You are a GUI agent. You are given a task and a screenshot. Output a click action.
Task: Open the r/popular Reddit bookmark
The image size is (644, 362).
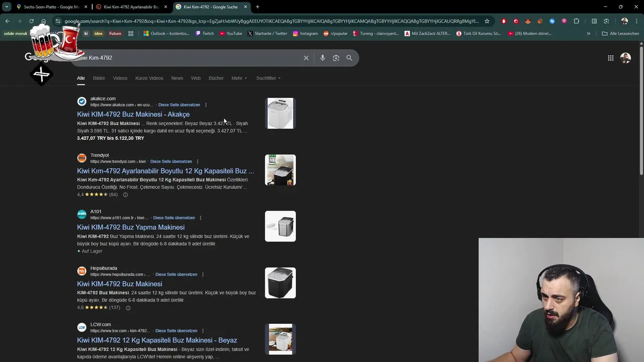tap(335, 34)
